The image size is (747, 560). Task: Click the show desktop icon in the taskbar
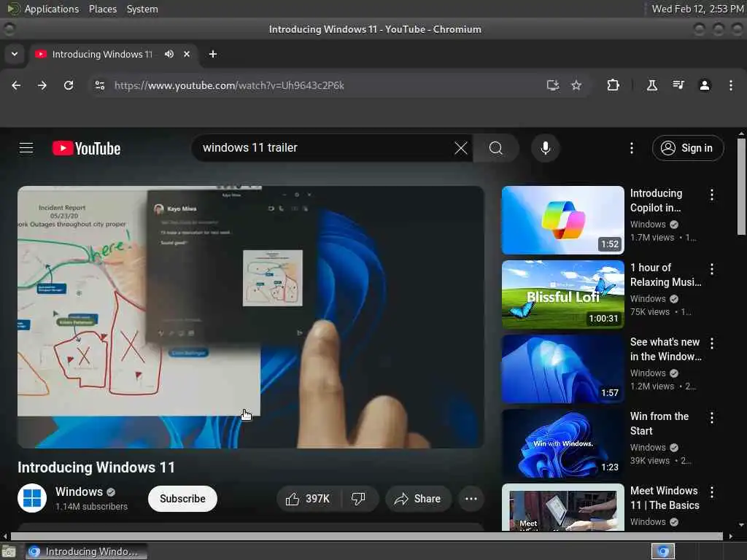click(x=9, y=551)
